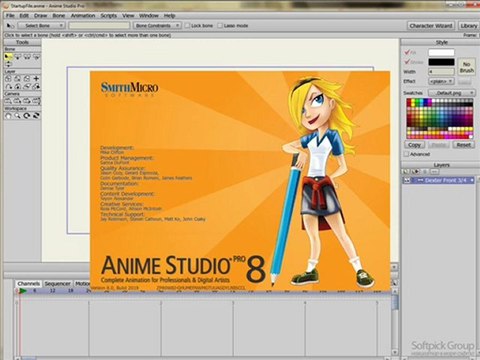Switch to the Sequencer timeline tab
This screenshot has width=480, height=360.
pyautogui.click(x=57, y=284)
